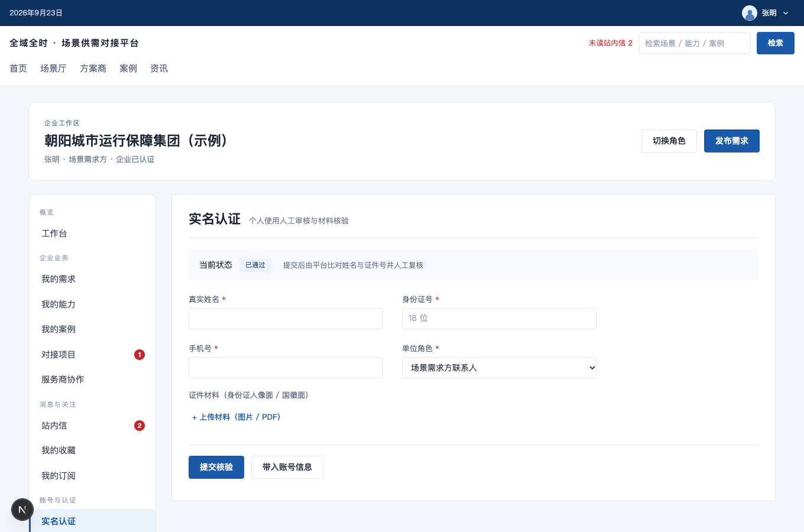Viewport: 804px width, 532px height.
Task: Click the 张明 · 场景需求方 · 企业已认证 text
Action: (x=99, y=160)
